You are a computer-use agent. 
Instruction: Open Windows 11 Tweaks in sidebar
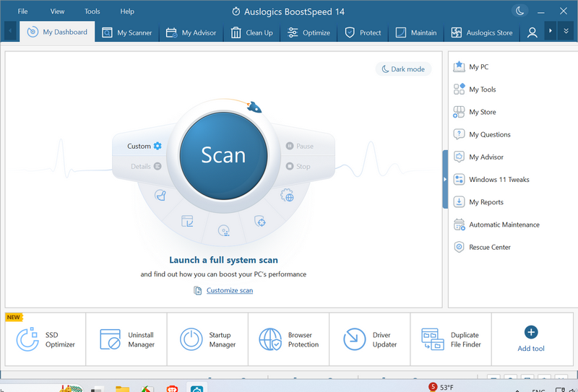click(x=497, y=180)
